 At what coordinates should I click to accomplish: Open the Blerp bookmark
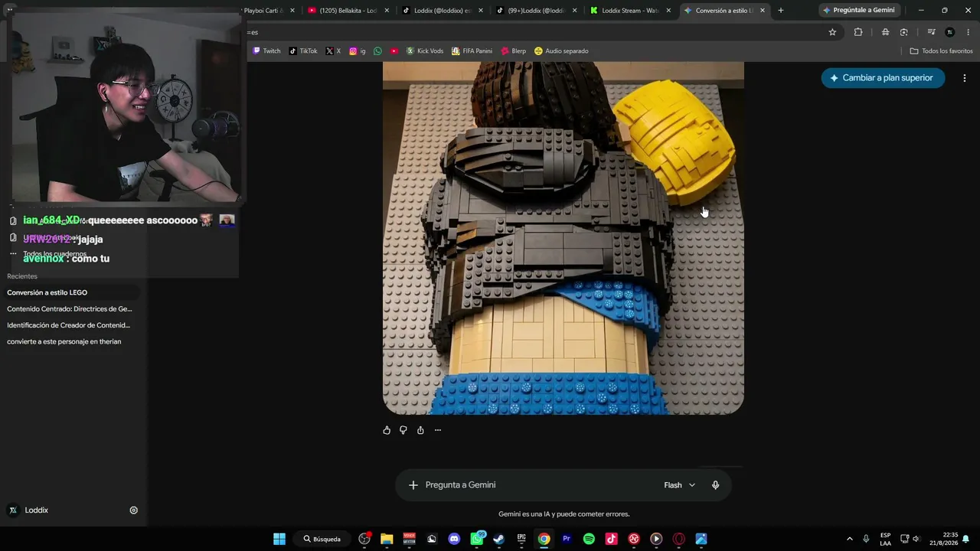pos(513,51)
